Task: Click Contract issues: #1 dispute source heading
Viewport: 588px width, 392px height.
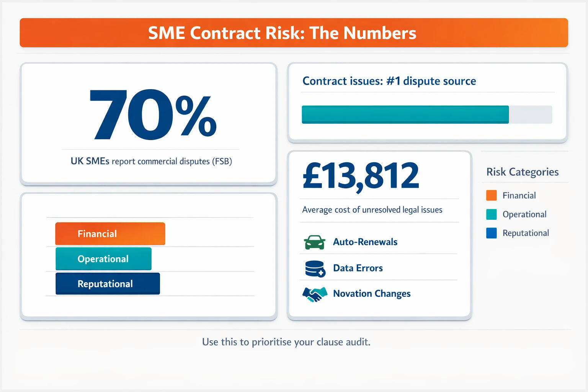Action: click(x=389, y=81)
